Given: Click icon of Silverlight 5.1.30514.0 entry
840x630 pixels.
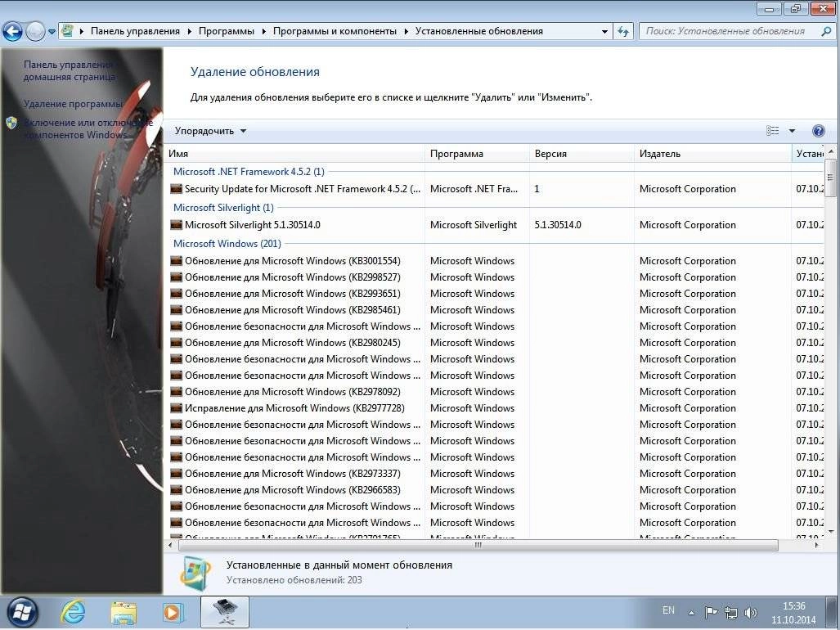Looking at the screenshot, I should pyautogui.click(x=176, y=226).
